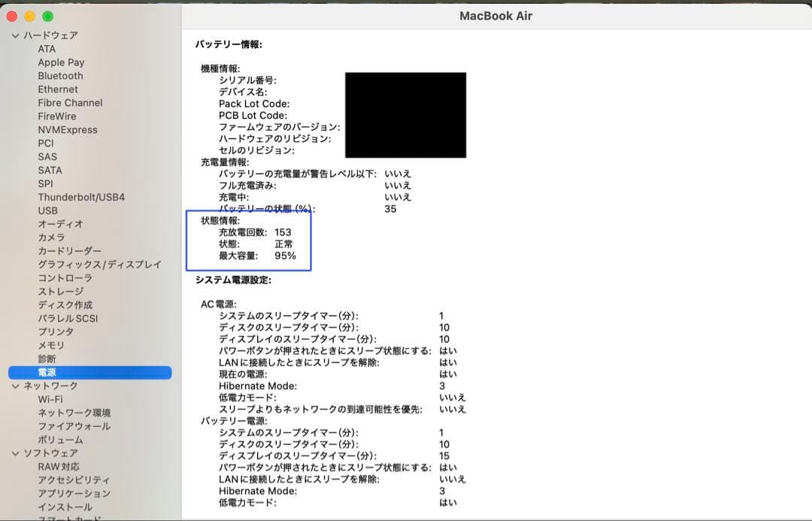Screen dimensions: 812x521
Task: Select Wi-Fi under ネットワーク
Action: 53,399
